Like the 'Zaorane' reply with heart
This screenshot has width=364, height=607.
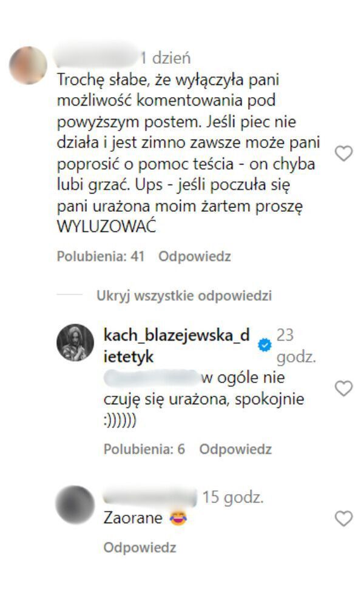click(343, 519)
